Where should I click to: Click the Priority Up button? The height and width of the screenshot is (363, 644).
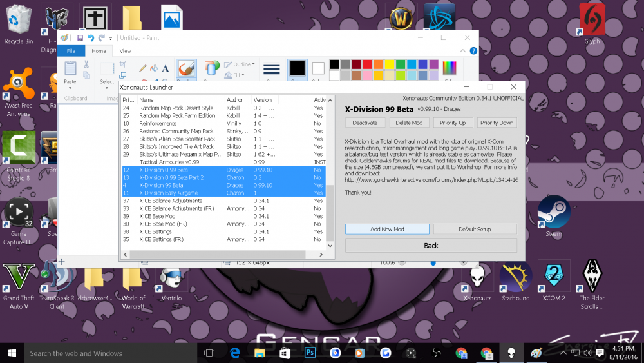tap(453, 123)
